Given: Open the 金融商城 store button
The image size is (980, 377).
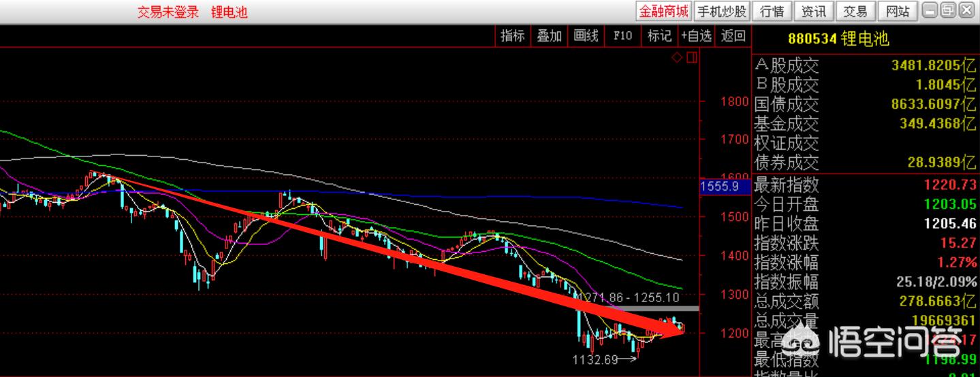Looking at the screenshot, I should [x=663, y=11].
